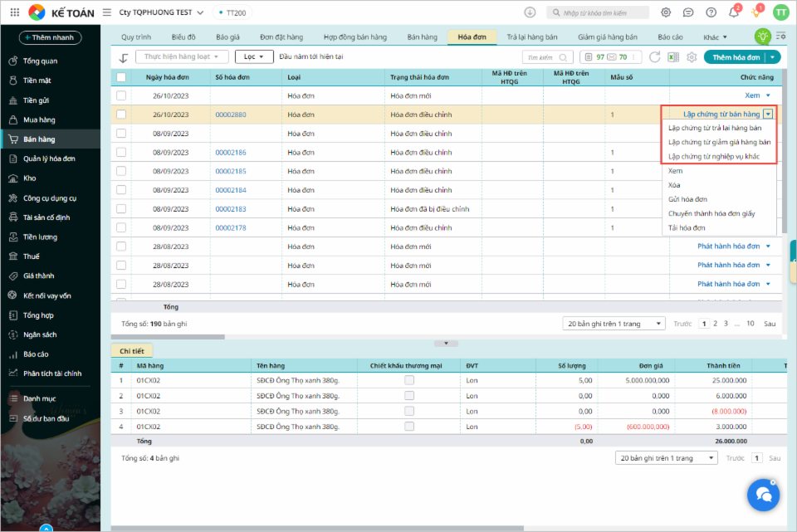797x532 pixels.
Task: Click the Thêm hóa đơn button
Action: click(x=736, y=57)
